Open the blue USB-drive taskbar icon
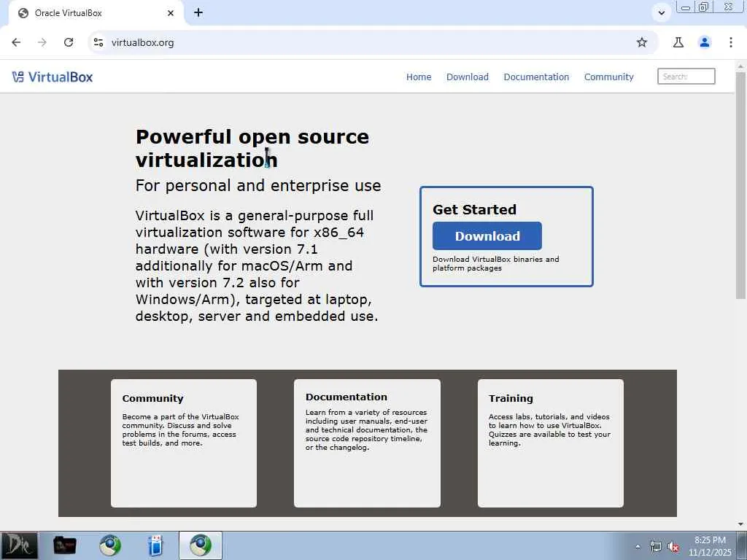 155,545
